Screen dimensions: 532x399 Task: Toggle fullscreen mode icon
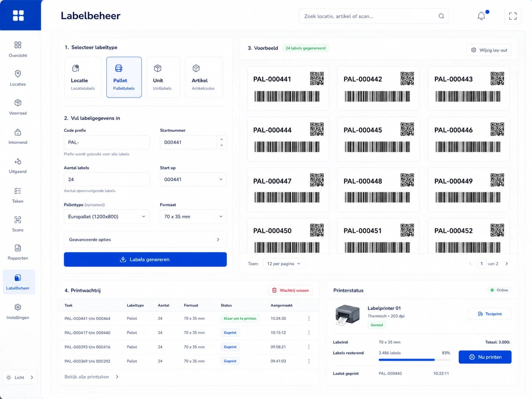[x=513, y=16]
